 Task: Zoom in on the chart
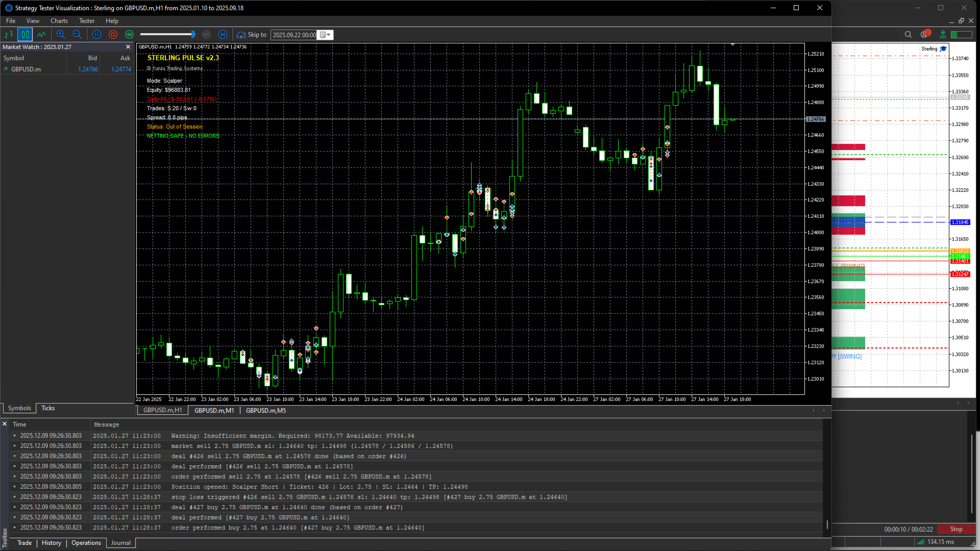pos(61,35)
